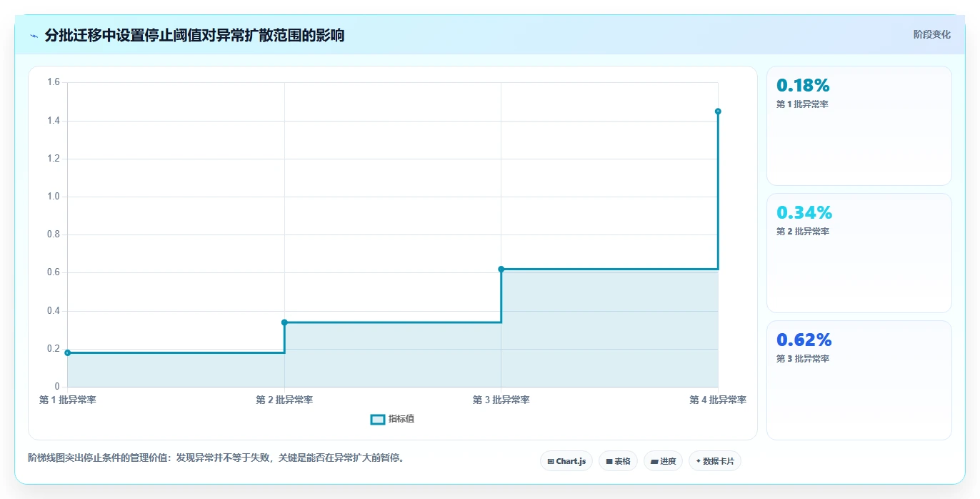
Task: Click the y-axis value 1.0
Action: point(54,197)
